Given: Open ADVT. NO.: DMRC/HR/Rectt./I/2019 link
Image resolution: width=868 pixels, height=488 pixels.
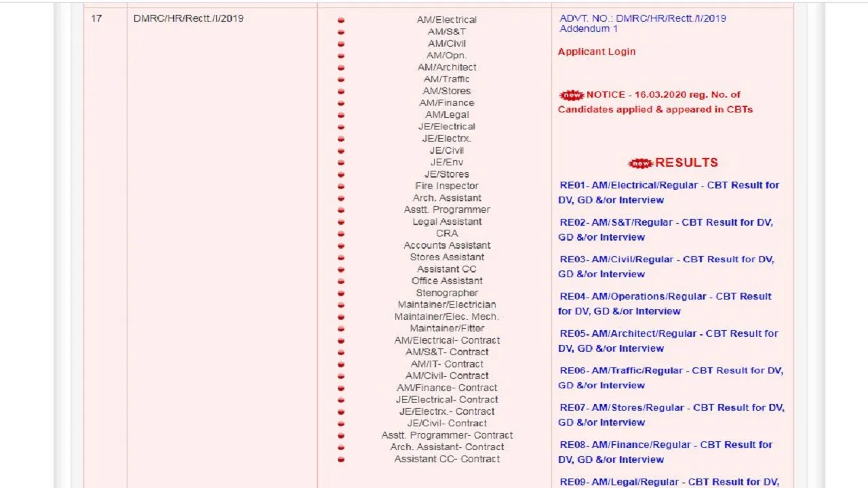Looking at the screenshot, I should point(643,18).
